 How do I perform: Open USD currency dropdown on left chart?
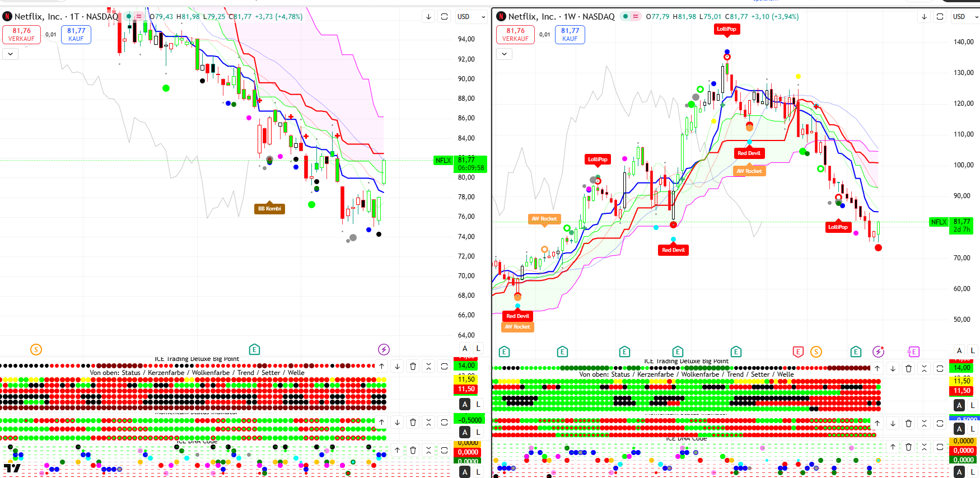tap(471, 17)
